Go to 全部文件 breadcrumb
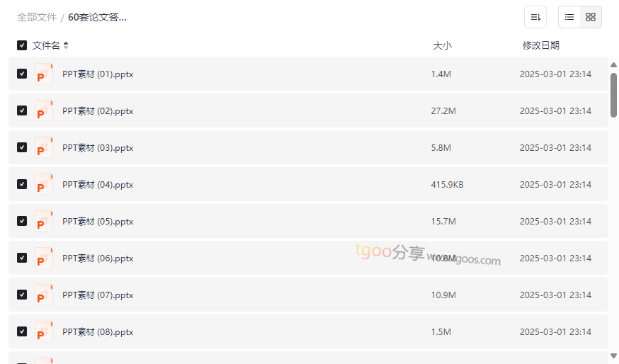 37,17
